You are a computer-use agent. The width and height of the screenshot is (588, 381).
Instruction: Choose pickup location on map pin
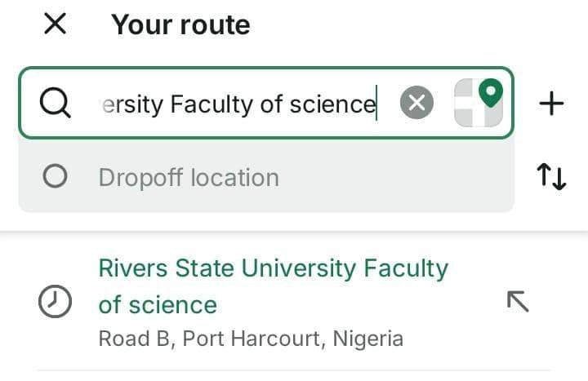[x=490, y=92]
